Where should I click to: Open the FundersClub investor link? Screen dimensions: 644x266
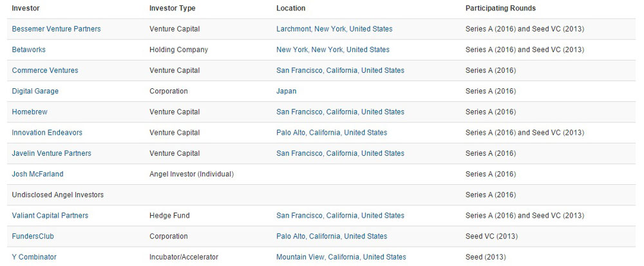[x=33, y=236]
